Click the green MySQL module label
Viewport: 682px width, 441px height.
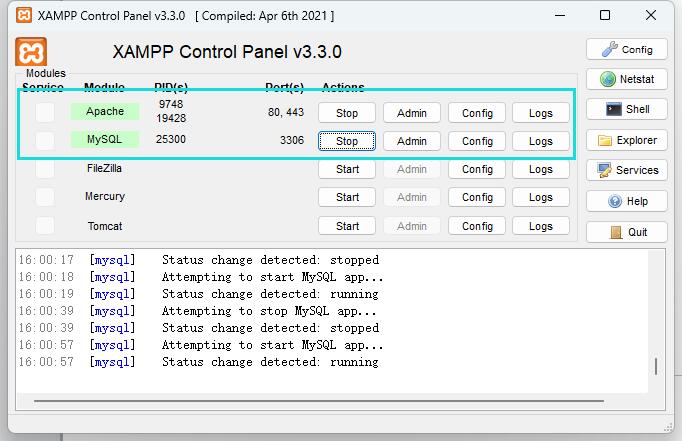pyautogui.click(x=105, y=139)
